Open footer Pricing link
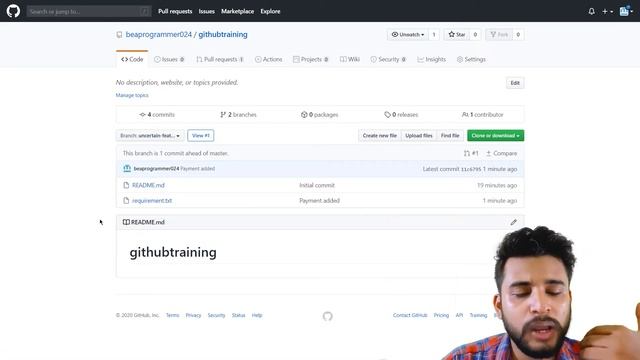Viewport: 640px width, 360px height. pos(441,316)
